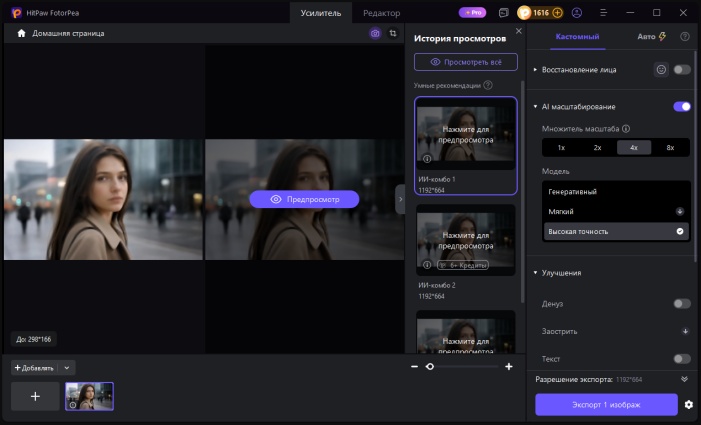701x425 pixels.
Task: Click the Просмотреть всё button
Action: (466, 62)
